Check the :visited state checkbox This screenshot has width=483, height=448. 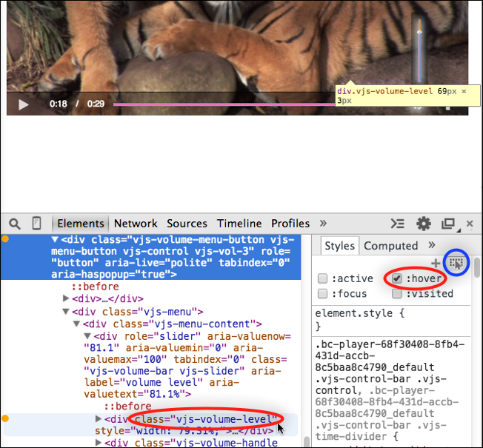pos(397,294)
